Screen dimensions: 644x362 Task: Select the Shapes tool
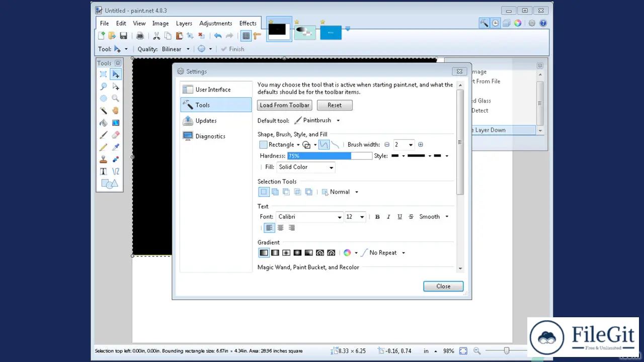click(x=109, y=184)
